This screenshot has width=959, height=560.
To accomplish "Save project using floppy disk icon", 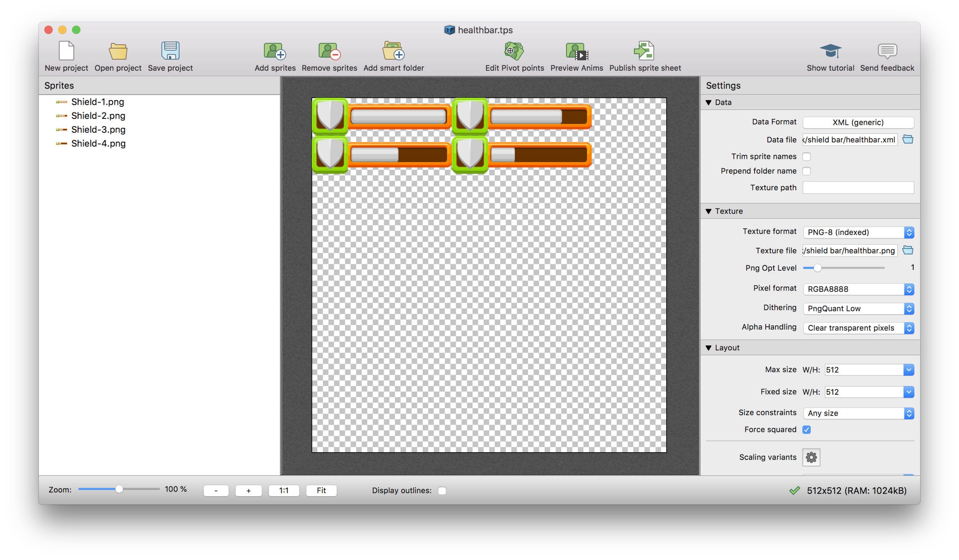I will pyautogui.click(x=170, y=51).
